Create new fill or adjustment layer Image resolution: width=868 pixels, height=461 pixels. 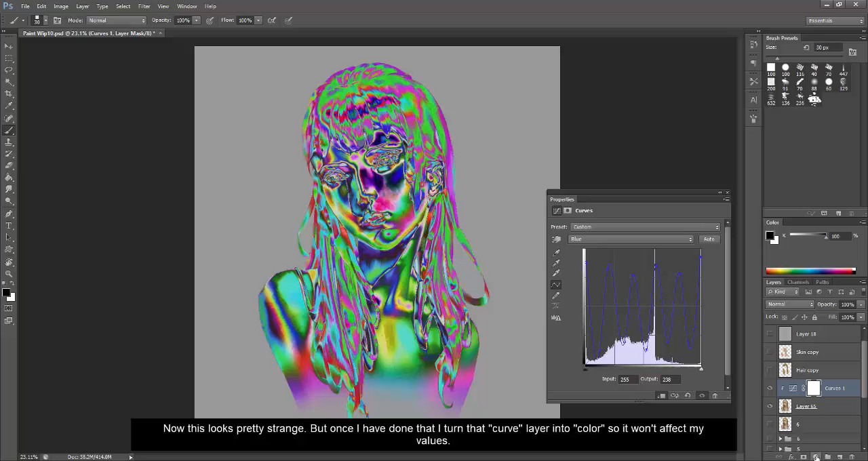pyautogui.click(x=816, y=457)
